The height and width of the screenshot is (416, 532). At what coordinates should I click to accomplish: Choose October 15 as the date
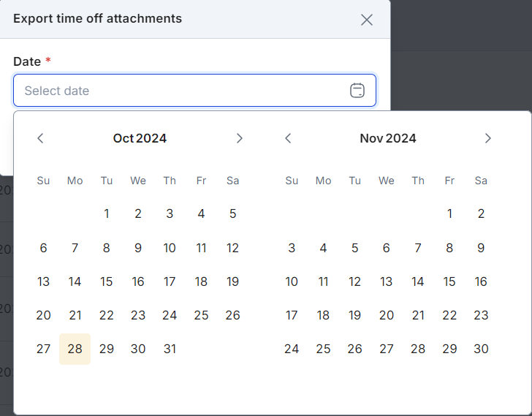tap(107, 281)
